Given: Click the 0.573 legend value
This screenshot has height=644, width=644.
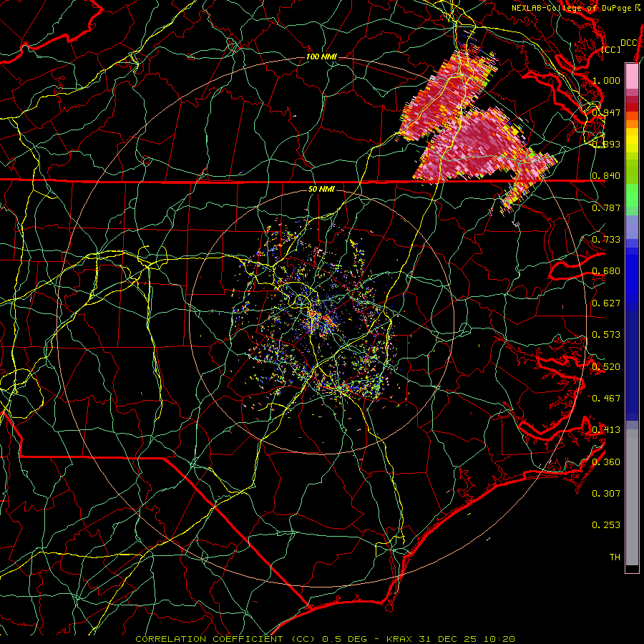Looking at the screenshot, I should 606,335.
